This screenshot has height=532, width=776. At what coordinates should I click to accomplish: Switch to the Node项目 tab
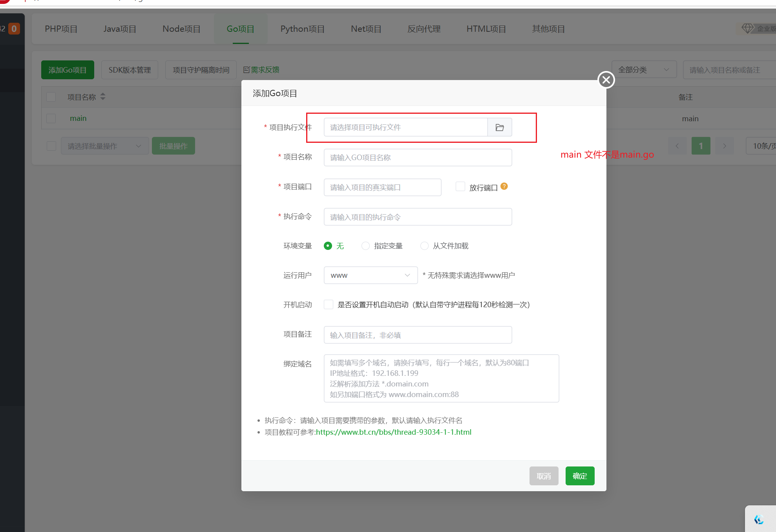[181, 29]
